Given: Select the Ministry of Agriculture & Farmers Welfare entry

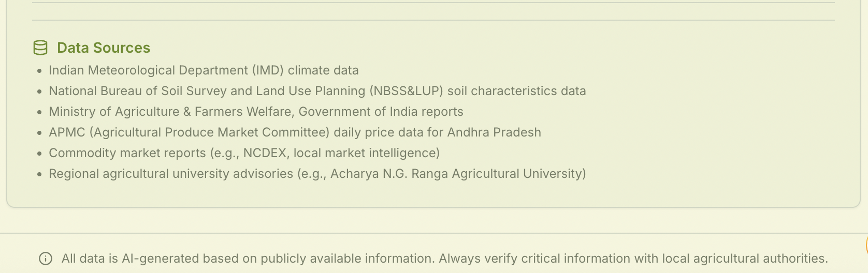Looking at the screenshot, I should tap(256, 112).
